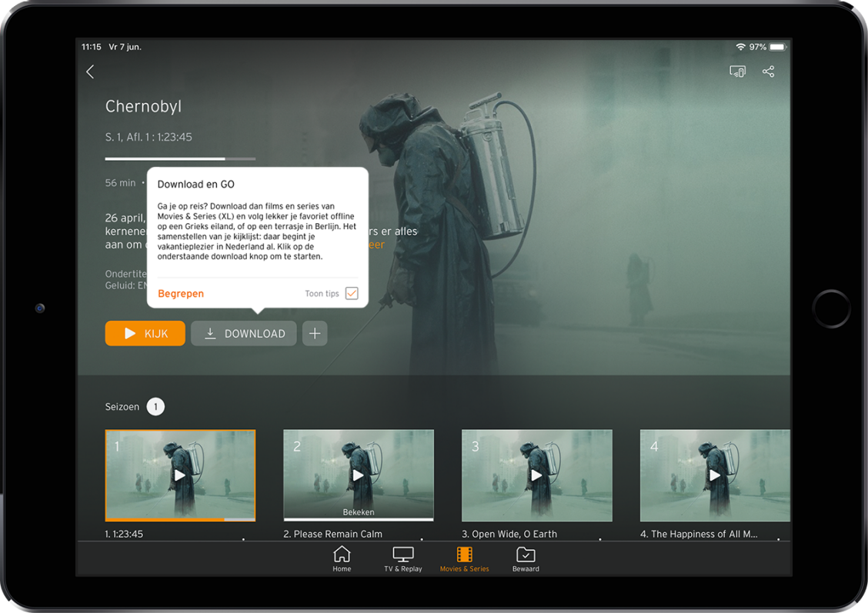Tap the date 'Vr 7 jun.'
The width and height of the screenshot is (868, 613).
[x=125, y=47]
